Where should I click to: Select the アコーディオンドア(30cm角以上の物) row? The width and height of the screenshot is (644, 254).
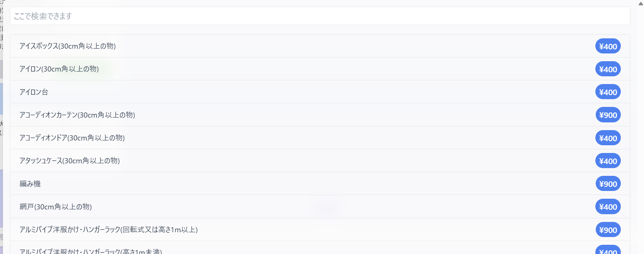tap(72, 138)
